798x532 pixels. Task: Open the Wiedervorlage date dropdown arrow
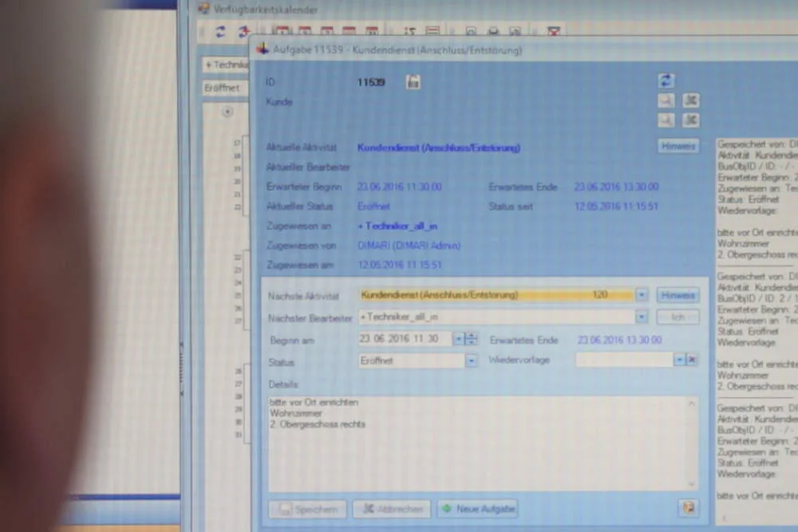[x=679, y=360]
